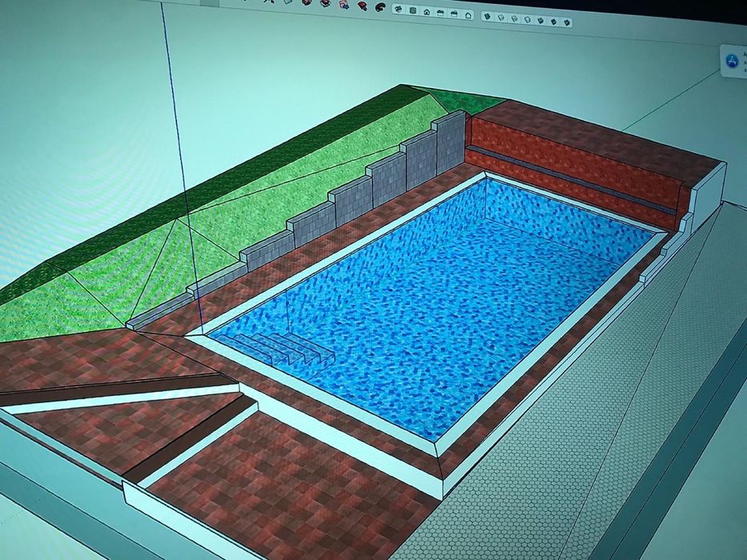The width and height of the screenshot is (747, 560).
Task: Switch to the Right view
Action: pos(440,14)
